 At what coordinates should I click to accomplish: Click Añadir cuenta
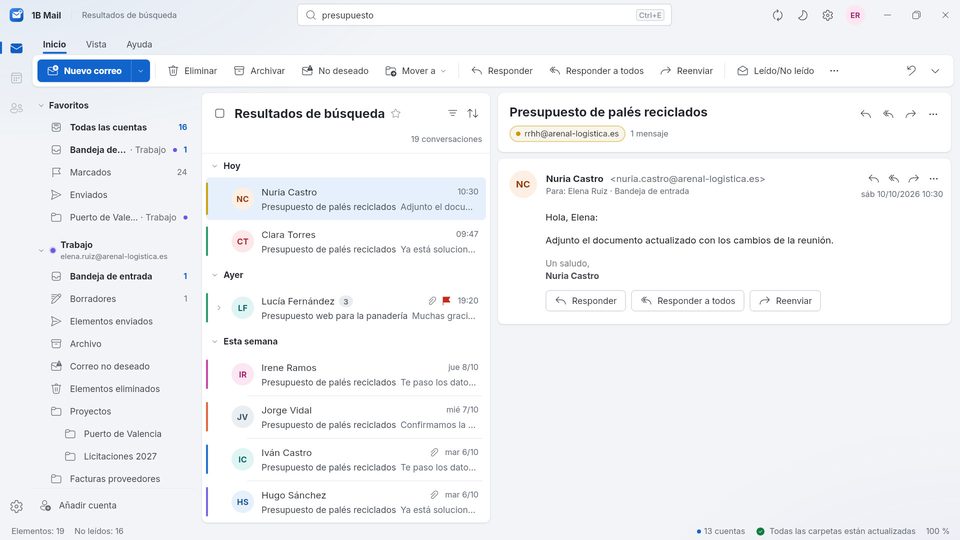click(78, 506)
